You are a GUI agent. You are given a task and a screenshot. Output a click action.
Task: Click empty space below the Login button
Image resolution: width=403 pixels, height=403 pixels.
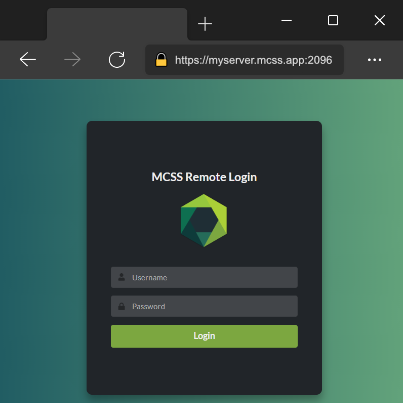204,371
